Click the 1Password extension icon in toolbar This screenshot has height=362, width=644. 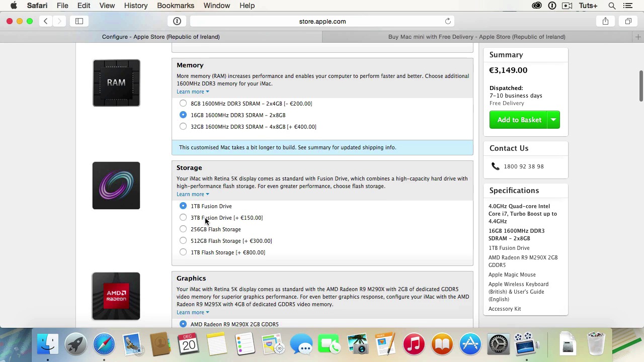[177, 21]
